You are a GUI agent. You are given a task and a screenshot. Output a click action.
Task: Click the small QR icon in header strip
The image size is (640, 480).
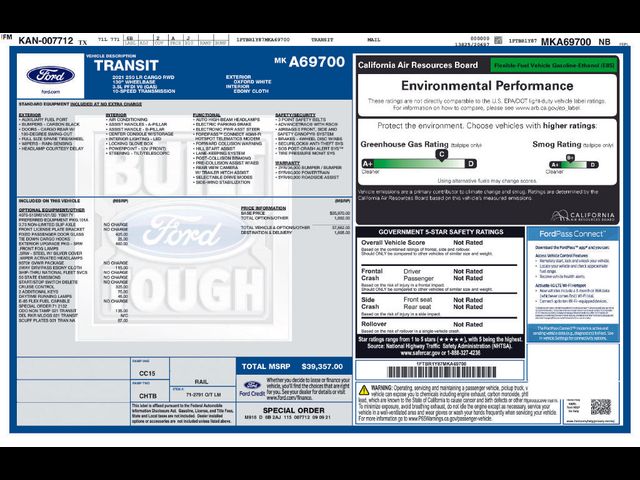(498, 40)
